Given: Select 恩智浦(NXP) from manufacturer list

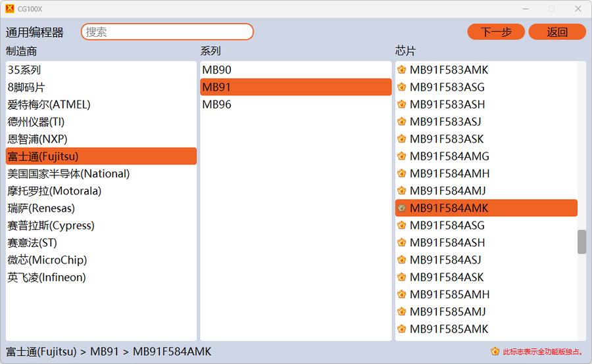Looking at the screenshot, I should coord(37,139).
